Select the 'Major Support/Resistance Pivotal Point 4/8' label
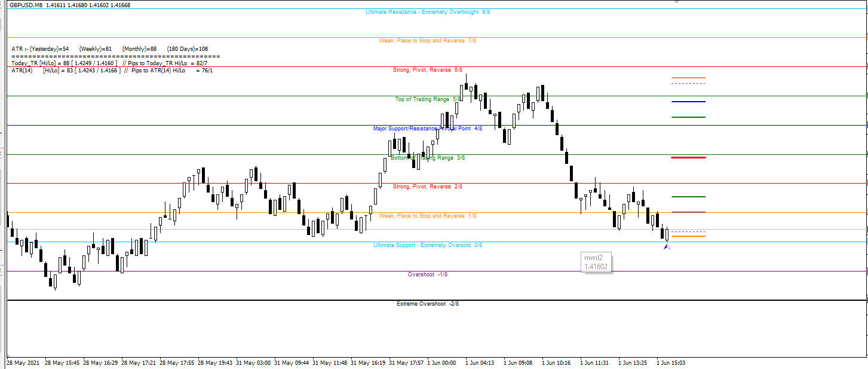Screen dimensions: 868x369 [x=428, y=129]
